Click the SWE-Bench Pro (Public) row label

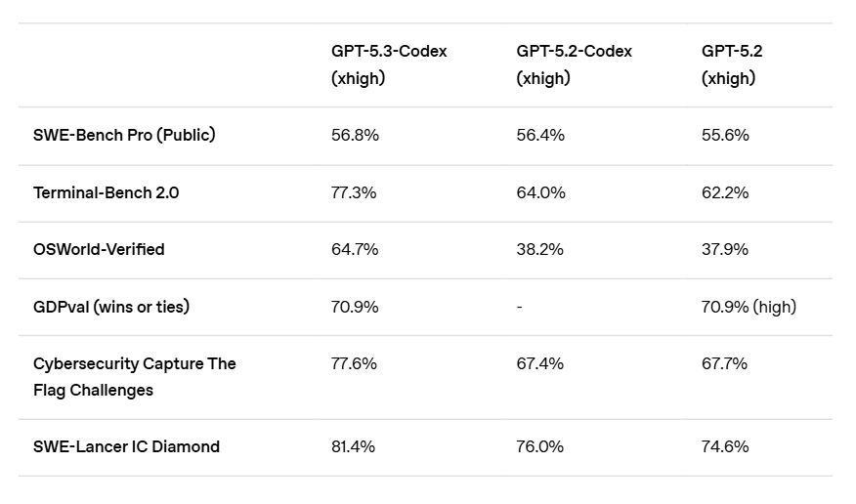[124, 136]
